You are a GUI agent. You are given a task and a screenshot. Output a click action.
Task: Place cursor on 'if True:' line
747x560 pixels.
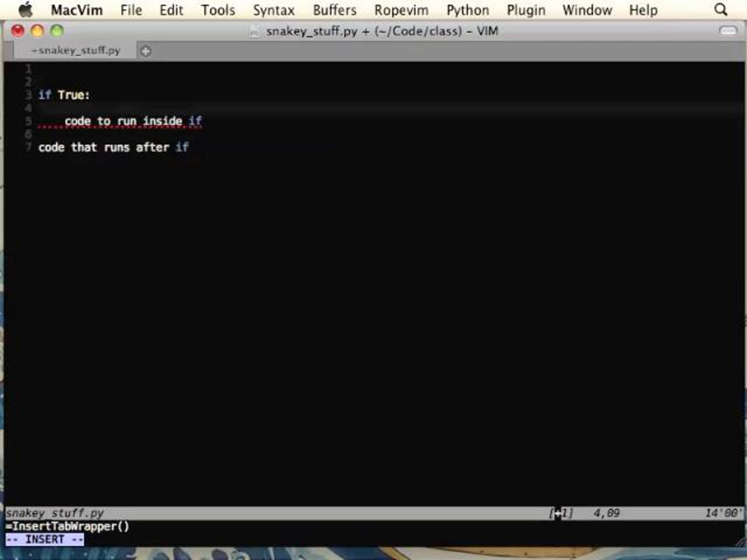(x=64, y=95)
